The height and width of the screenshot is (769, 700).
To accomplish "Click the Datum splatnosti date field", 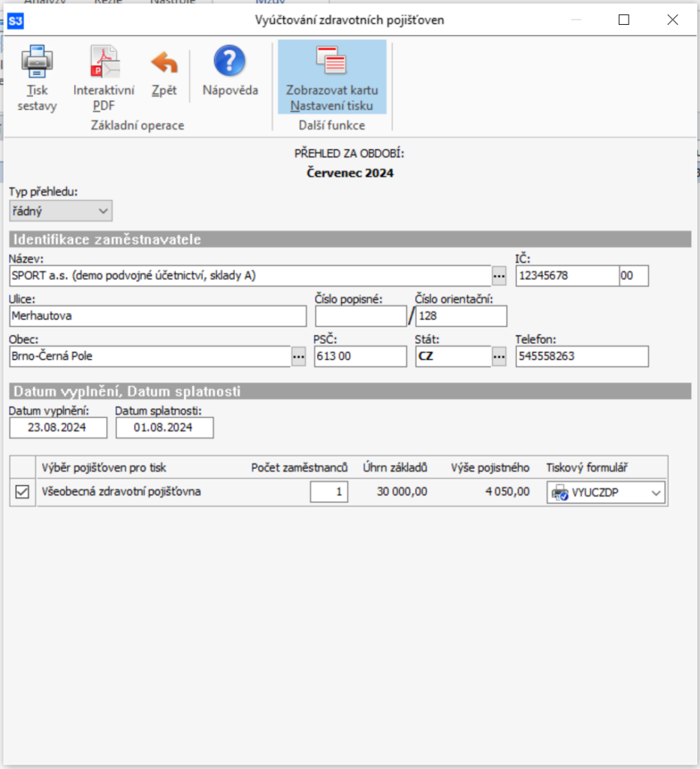I will click(x=164, y=428).
